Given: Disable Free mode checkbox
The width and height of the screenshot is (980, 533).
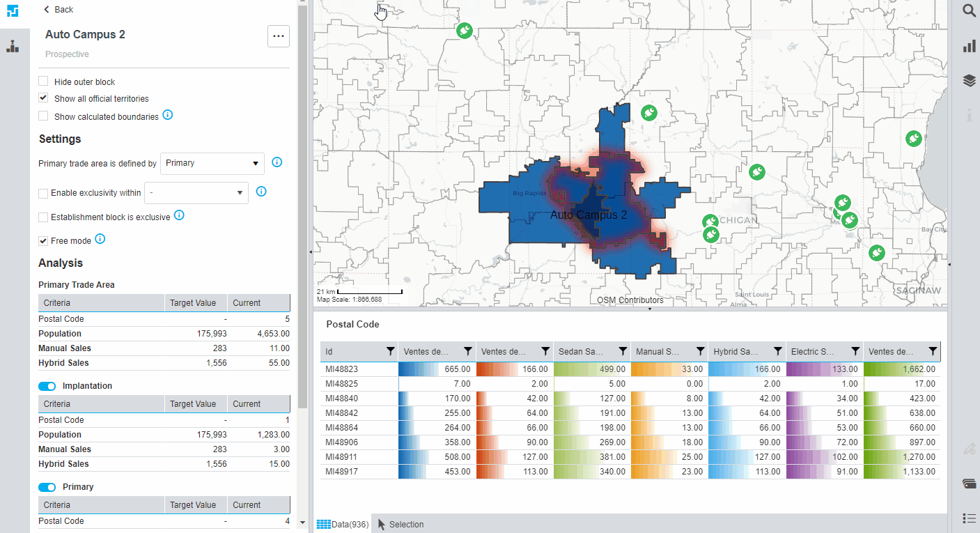Looking at the screenshot, I should pos(43,241).
